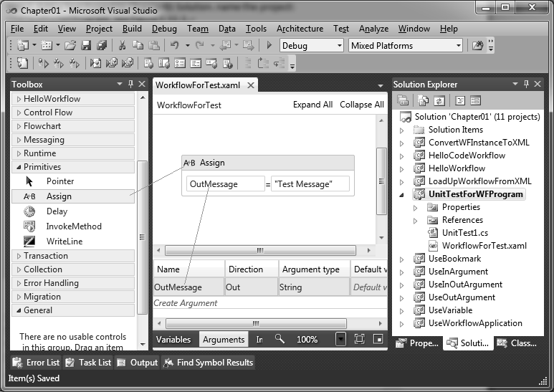Pin the Solution Explorer with pushpin icon
Viewport: 554px width, 392px height.
point(527,84)
